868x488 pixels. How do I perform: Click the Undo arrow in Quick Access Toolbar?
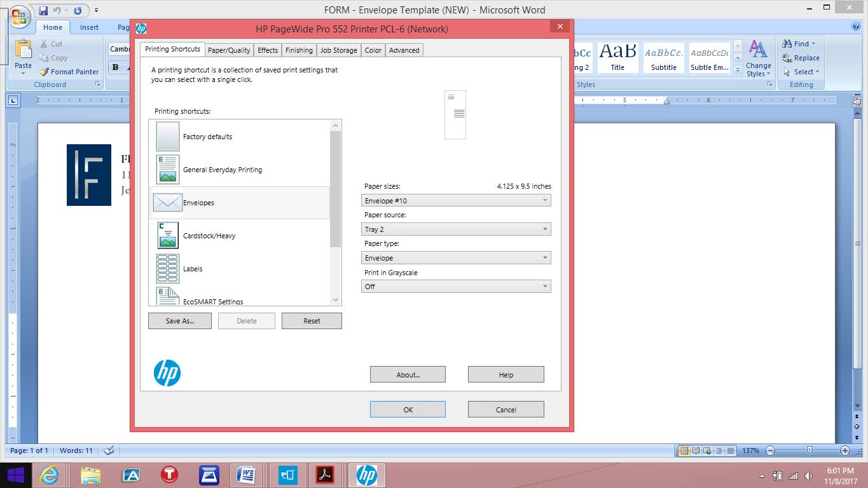[57, 10]
